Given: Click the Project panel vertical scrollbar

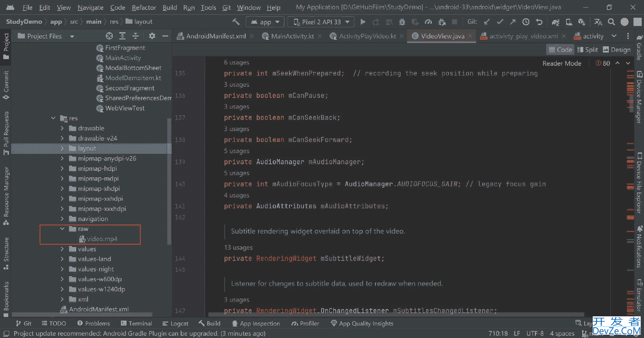Looking at the screenshot, I should [x=169, y=181].
